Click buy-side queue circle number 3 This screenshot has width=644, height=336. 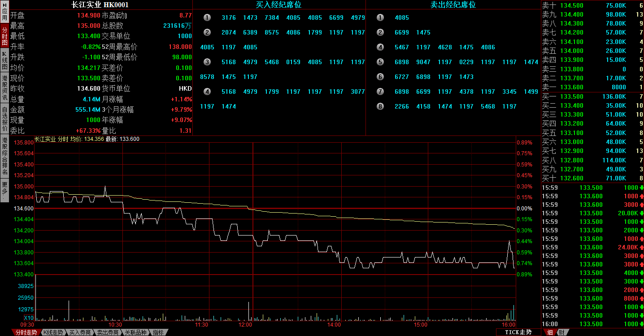(x=207, y=62)
